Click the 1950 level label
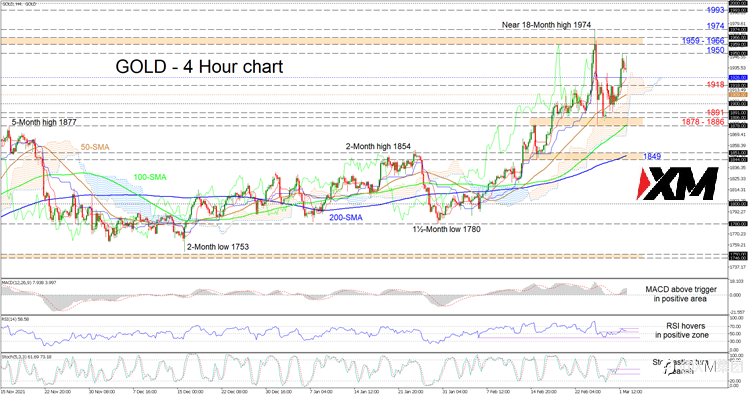 click(x=715, y=50)
